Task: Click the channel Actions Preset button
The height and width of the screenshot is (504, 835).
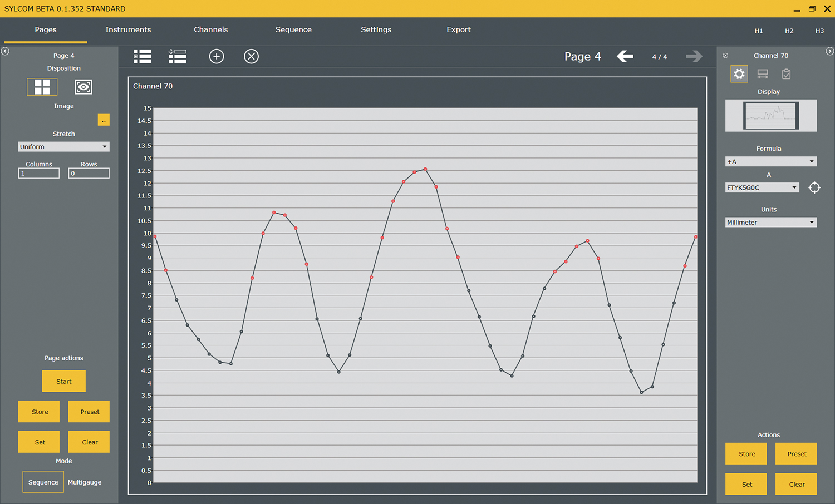Action: tap(797, 454)
